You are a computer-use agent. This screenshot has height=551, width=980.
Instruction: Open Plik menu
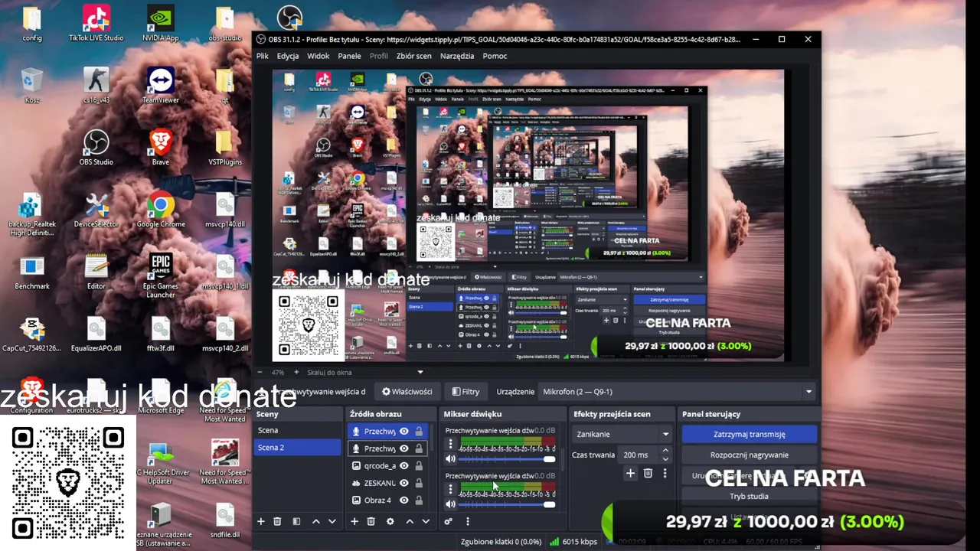click(x=263, y=56)
